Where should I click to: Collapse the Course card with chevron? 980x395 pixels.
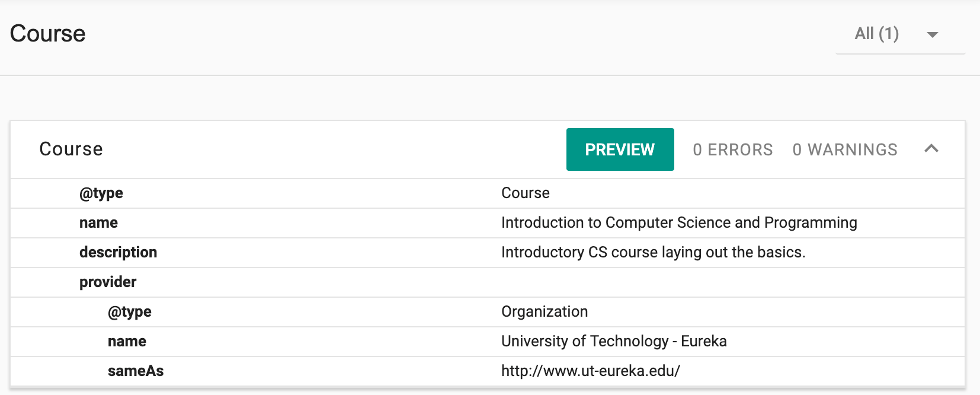click(931, 149)
